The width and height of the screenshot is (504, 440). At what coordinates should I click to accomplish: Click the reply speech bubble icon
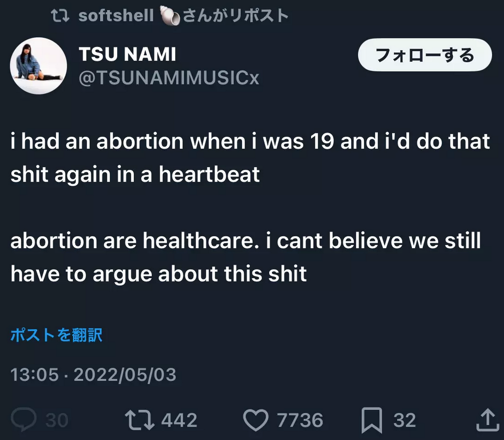pos(24,419)
